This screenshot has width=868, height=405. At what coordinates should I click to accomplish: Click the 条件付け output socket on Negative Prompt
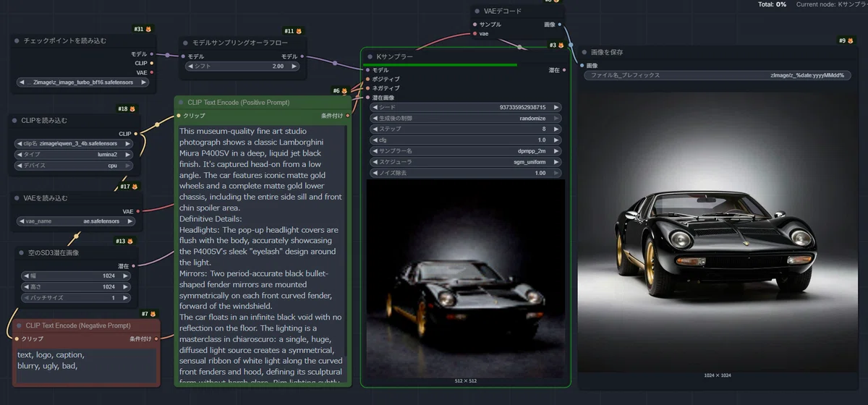(x=157, y=338)
